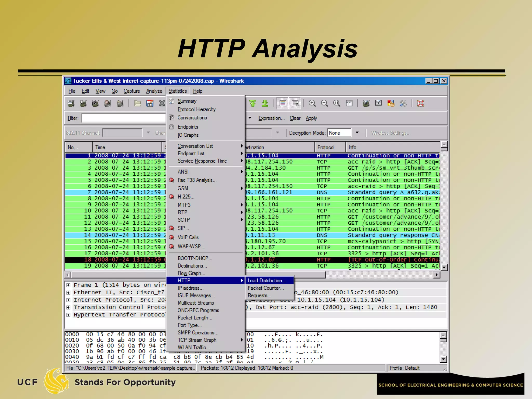
Task: Click the Endpoints menu icon
Action: (x=171, y=127)
